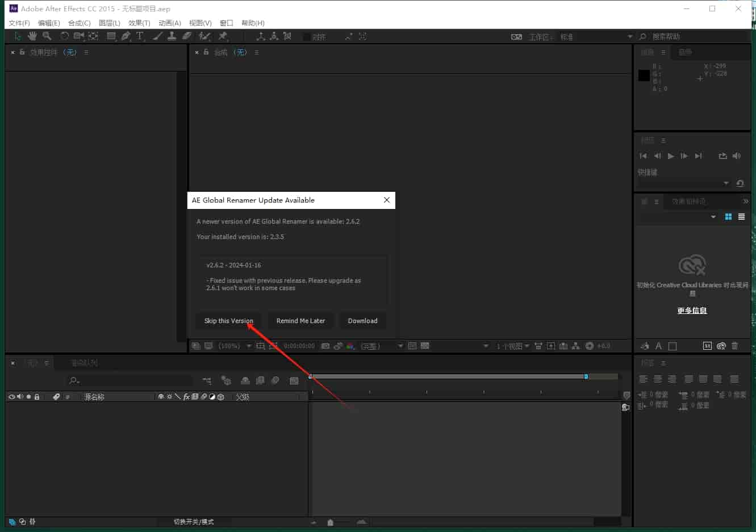
Task: Open the 编辑(E) menu
Action: 49,23
